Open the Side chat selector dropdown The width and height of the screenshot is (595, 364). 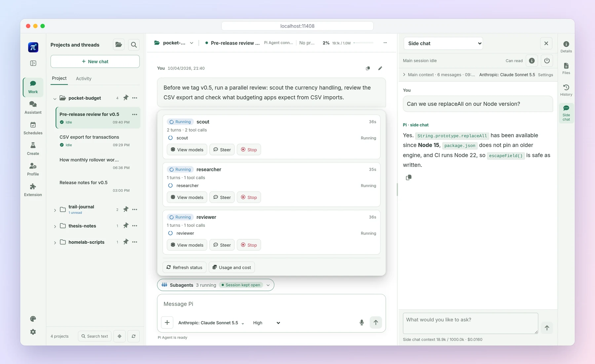(x=443, y=43)
